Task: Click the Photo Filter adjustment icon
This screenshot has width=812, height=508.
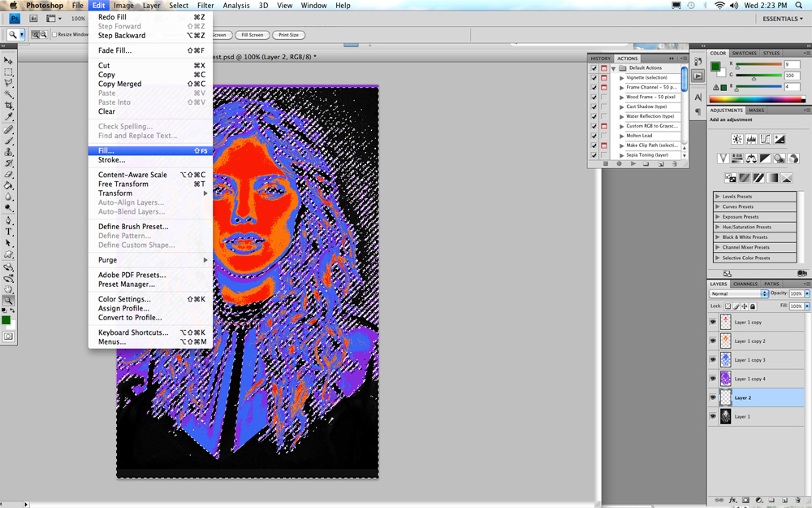Action: tap(779, 158)
